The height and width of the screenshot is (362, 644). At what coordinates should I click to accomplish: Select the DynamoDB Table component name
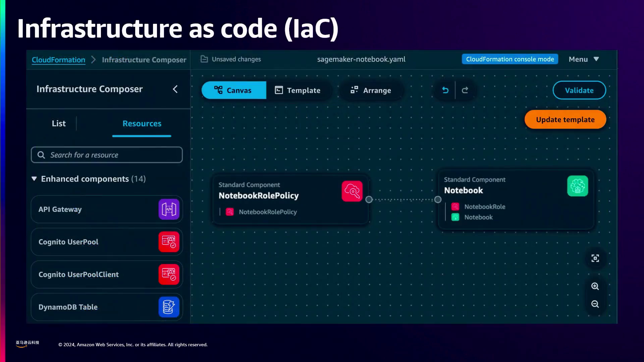point(68,307)
